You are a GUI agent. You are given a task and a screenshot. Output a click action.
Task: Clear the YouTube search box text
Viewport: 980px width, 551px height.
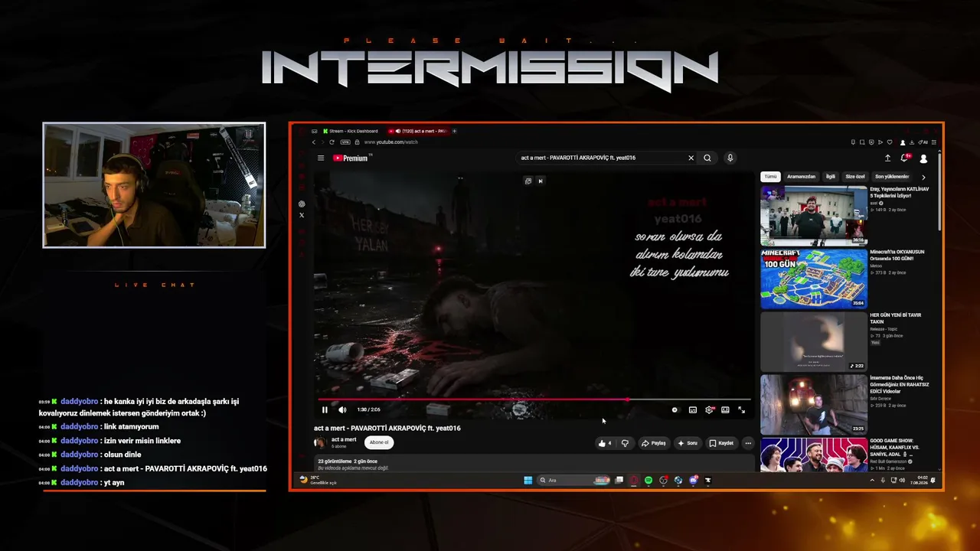(x=691, y=158)
